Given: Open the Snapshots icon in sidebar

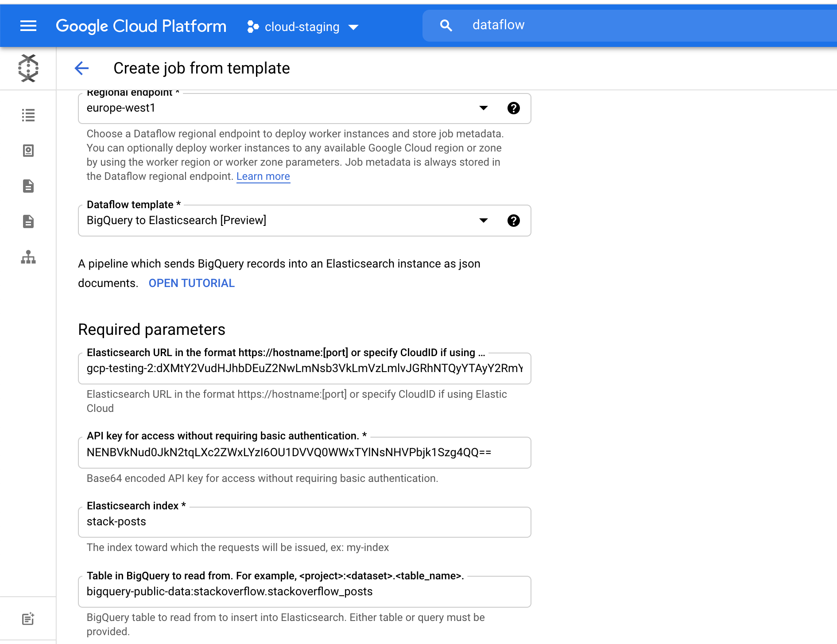Looking at the screenshot, I should click(x=28, y=151).
